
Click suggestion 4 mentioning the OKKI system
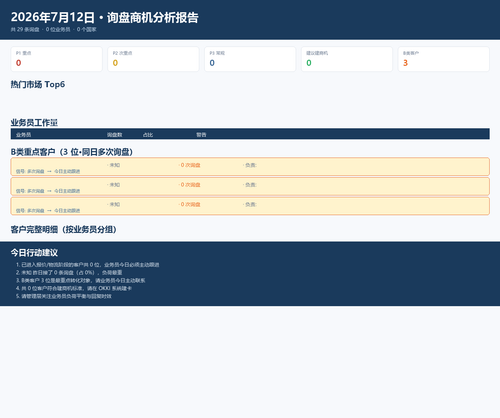pyautogui.click(x=74, y=288)
